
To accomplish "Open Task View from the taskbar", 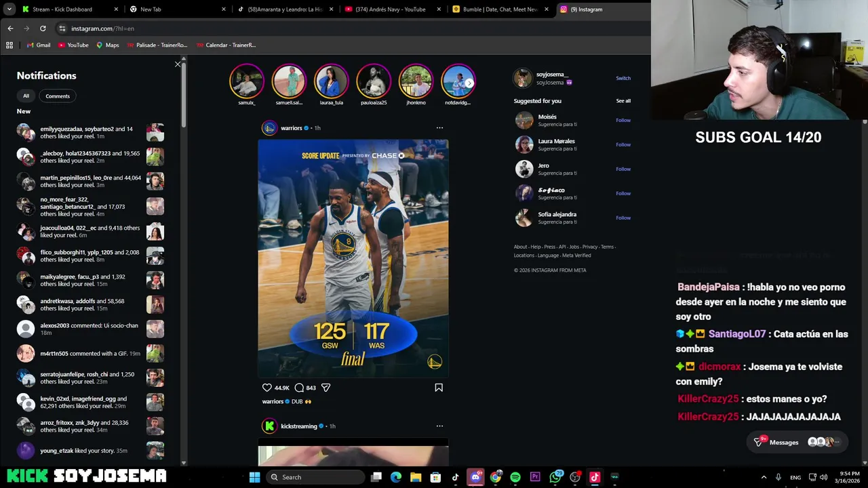I will point(376,477).
